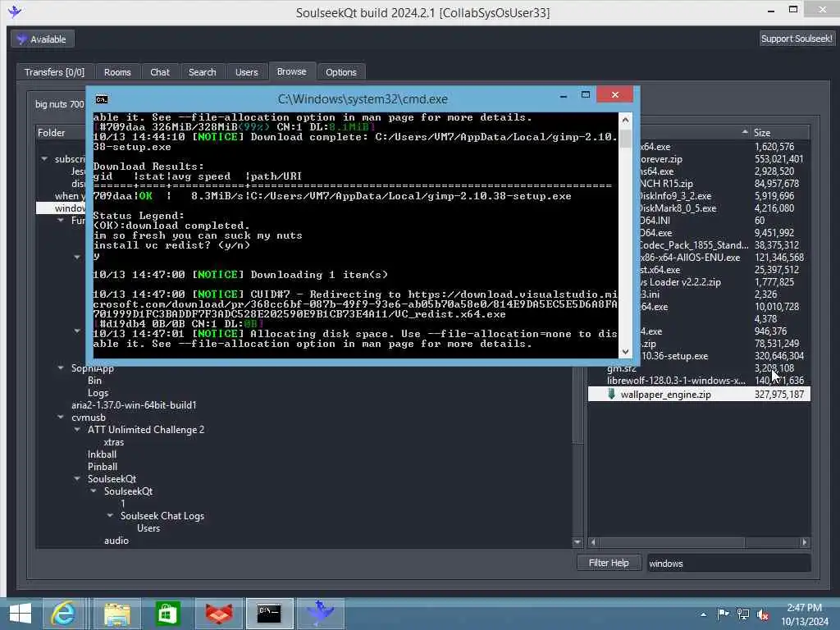Collapse the SophiApp folder node
The height and width of the screenshot is (630, 840).
[x=61, y=367]
